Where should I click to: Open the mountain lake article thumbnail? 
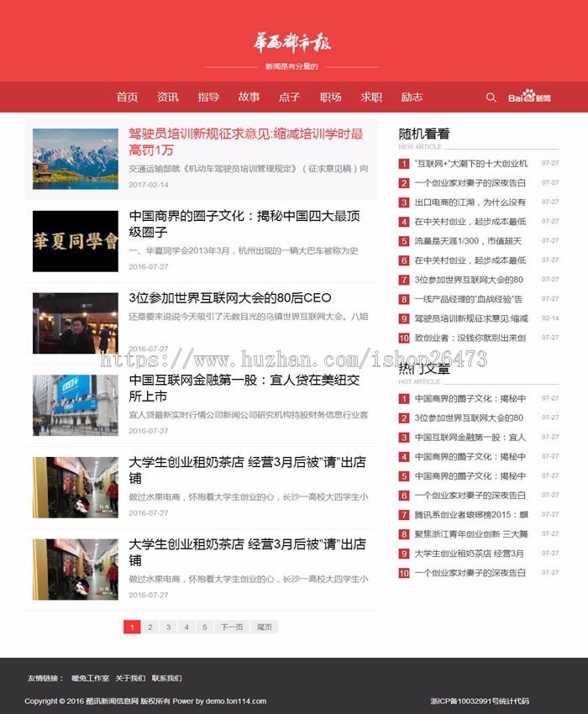(x=75, y=159)
